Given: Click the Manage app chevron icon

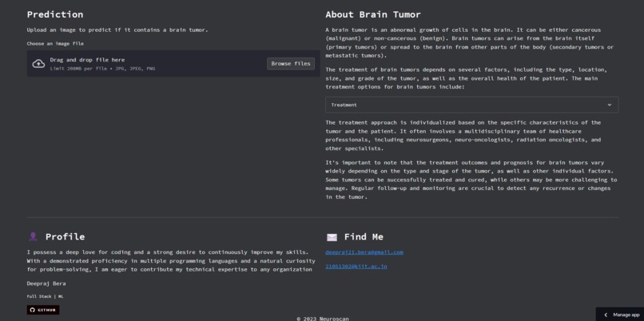Looking at the screenshot, I should [606, 315].
